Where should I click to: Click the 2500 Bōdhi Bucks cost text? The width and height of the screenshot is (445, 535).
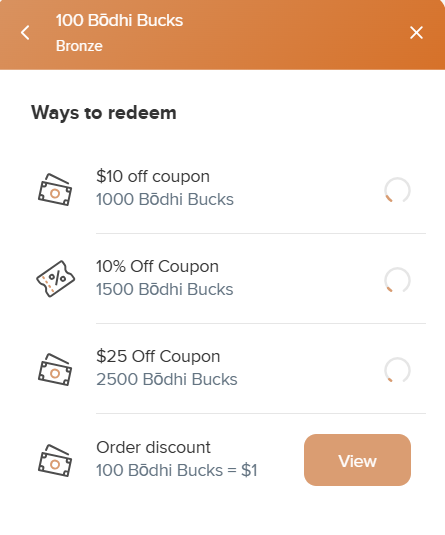[x=167, y=380]
